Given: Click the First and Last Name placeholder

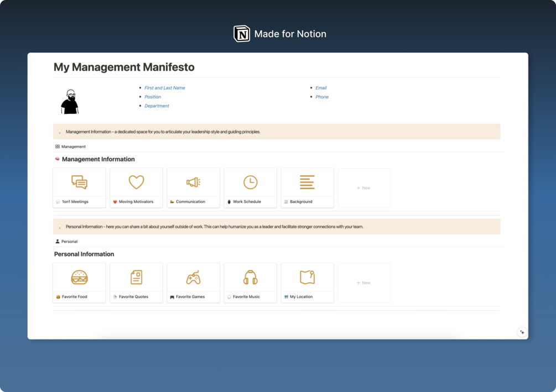Looking at the screenshot, I should (x=165, y=88).
